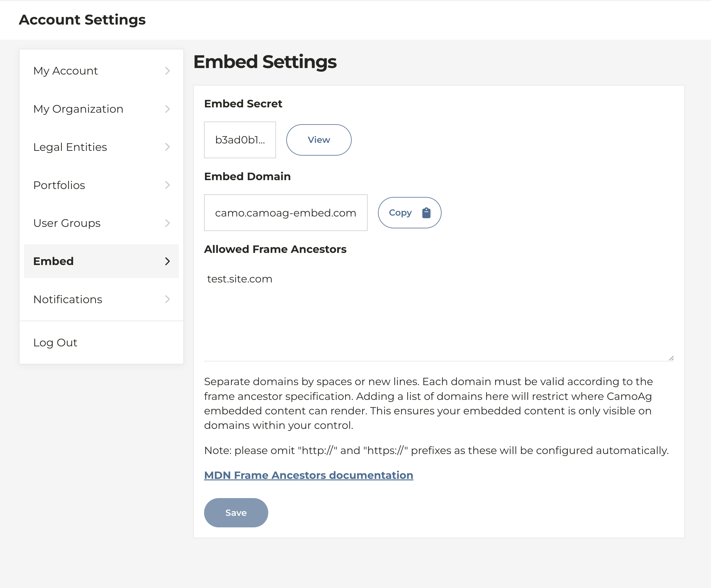Select Portfolios from the sidebar

coord(59,185)
